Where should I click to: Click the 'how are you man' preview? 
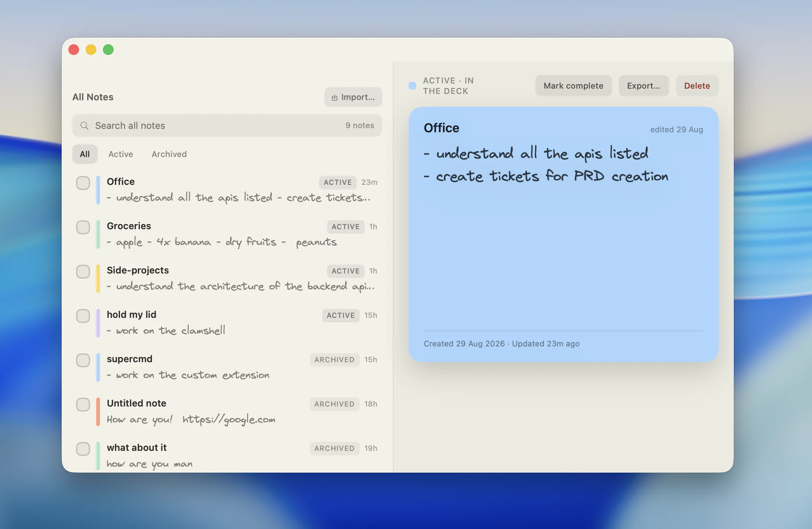(149, 464)
